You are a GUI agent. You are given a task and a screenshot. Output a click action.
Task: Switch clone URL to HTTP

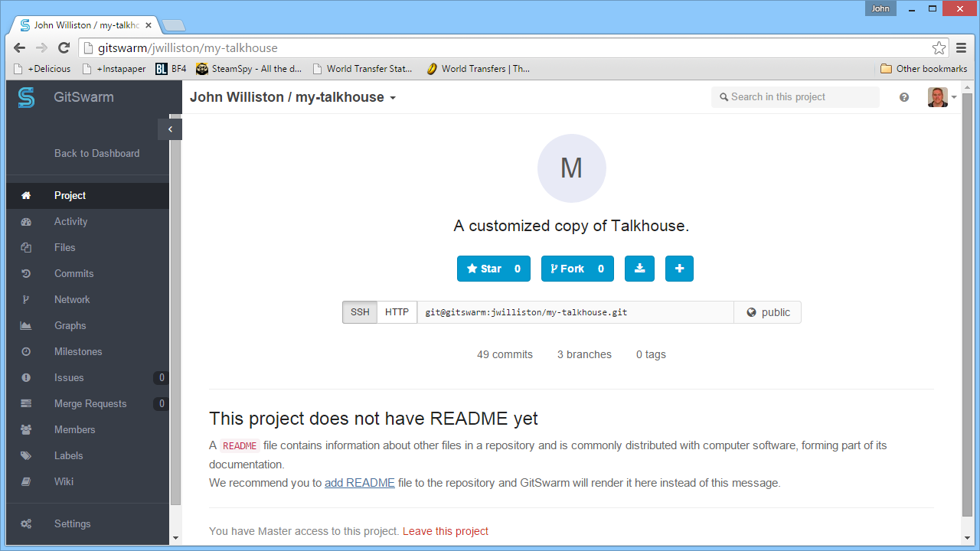[397, 312]
